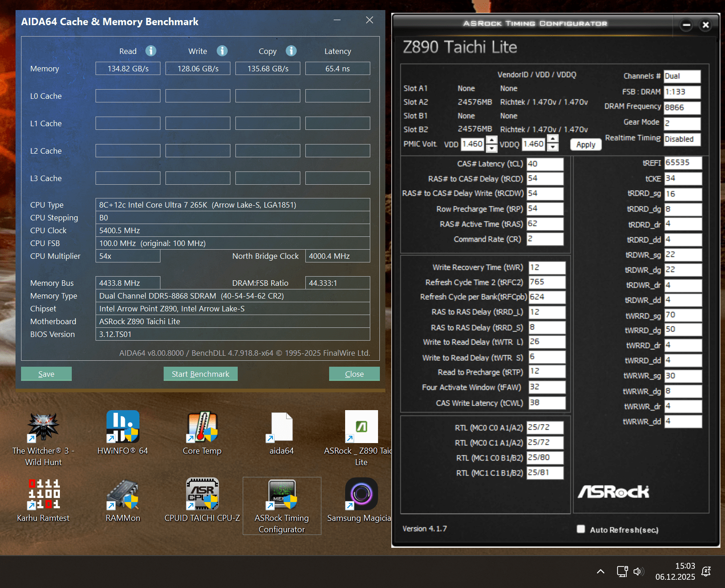725x588 pixels.
Task: Click the Refresh Cycle Time 2 (tRFC2) field
Action: [547, 282]
